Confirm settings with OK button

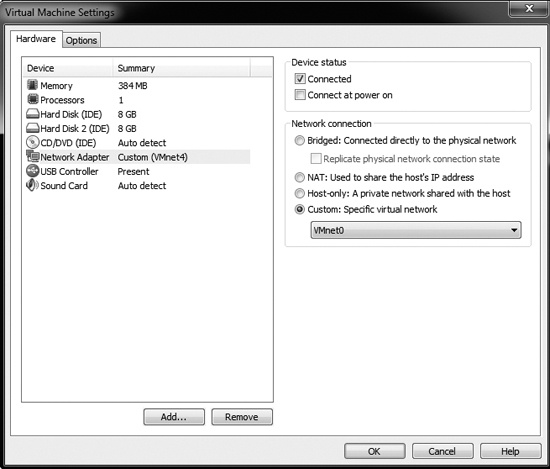point(375,451)
